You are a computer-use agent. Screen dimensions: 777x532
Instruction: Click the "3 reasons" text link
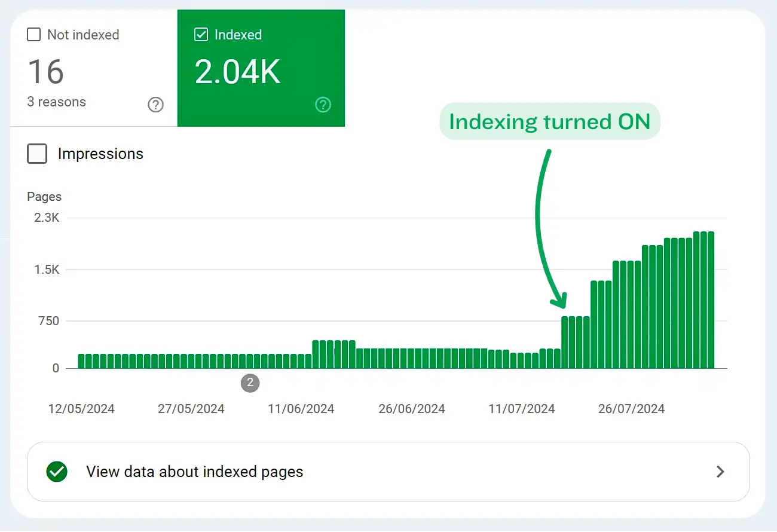56,102
